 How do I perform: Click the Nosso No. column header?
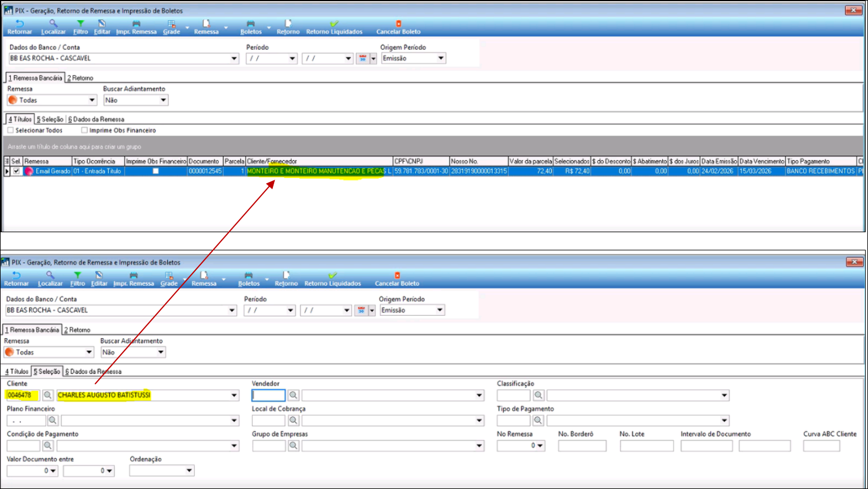click(478, 161)
